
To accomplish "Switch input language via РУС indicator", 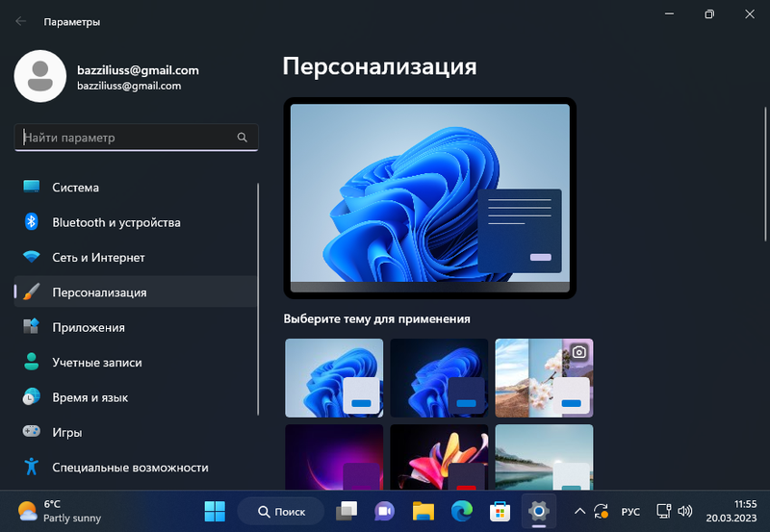I will coord(630,512).
